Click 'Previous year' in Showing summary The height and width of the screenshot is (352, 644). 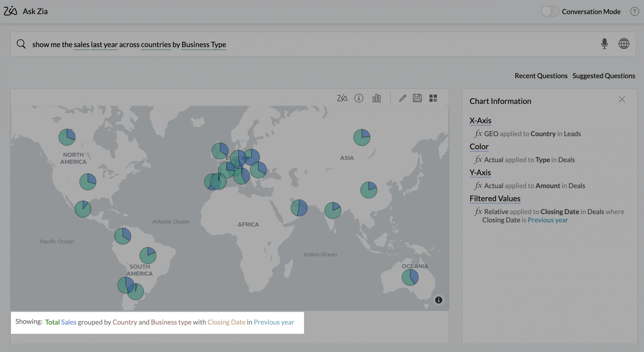[x=274, y=322]
